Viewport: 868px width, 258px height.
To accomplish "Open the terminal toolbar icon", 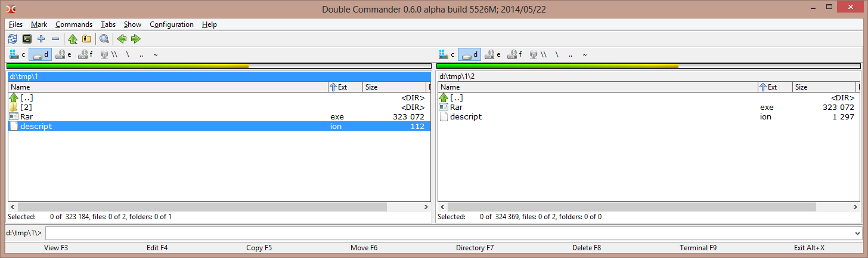I will (x=27, y=39).
